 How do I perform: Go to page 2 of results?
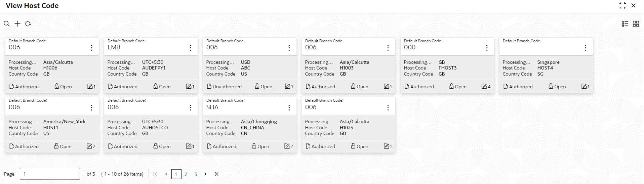[186, 174]
